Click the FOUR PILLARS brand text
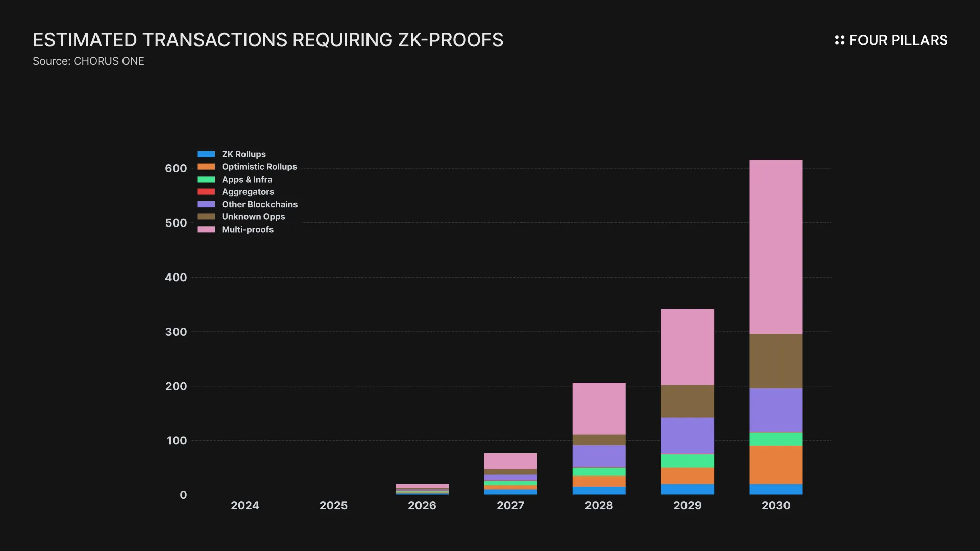 tap(898, 40)
